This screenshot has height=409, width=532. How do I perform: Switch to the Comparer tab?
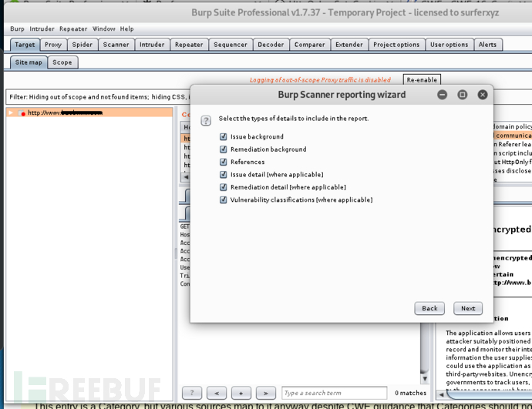tap(309, 45)
